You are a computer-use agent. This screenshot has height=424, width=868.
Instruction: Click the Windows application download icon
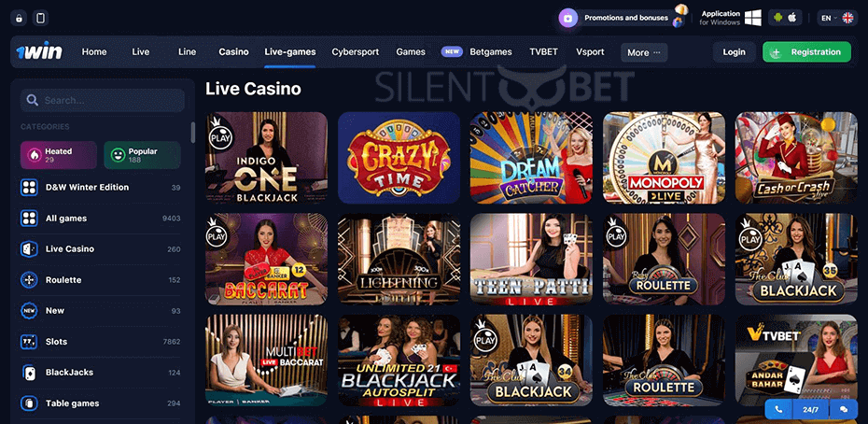pyautogui.click(x=752, y=18)
